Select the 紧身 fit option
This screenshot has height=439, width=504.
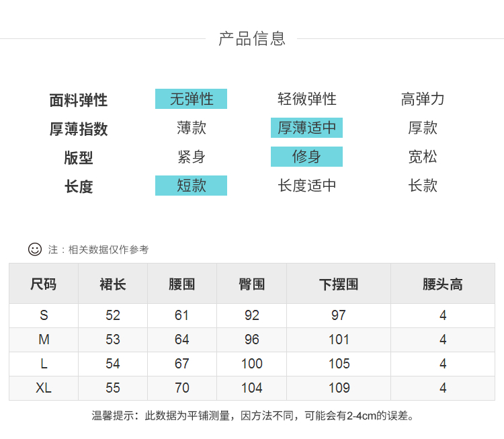191,157
